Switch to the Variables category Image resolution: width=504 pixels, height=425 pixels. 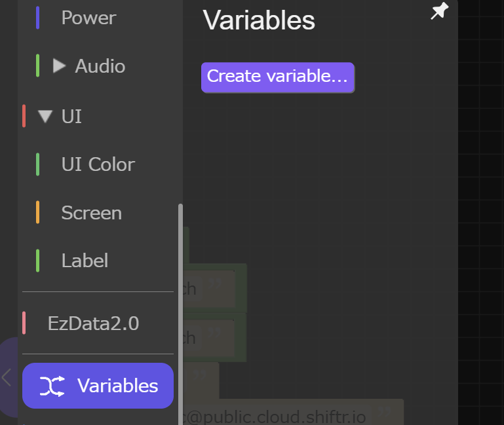117,386
